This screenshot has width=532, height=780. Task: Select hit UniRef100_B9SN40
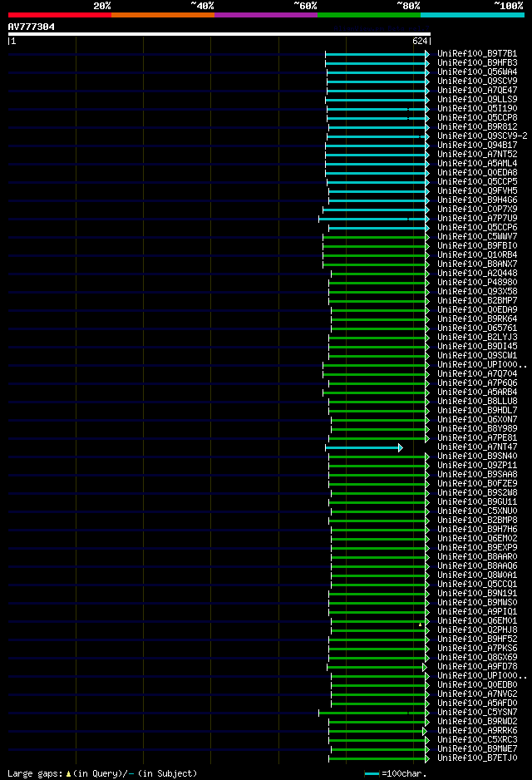pos(477,457)
